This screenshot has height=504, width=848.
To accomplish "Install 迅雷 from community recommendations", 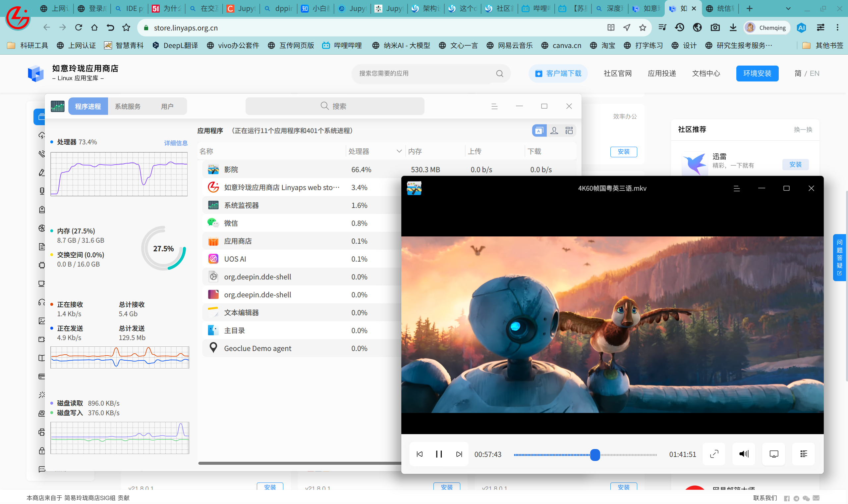I will (795, 164).
